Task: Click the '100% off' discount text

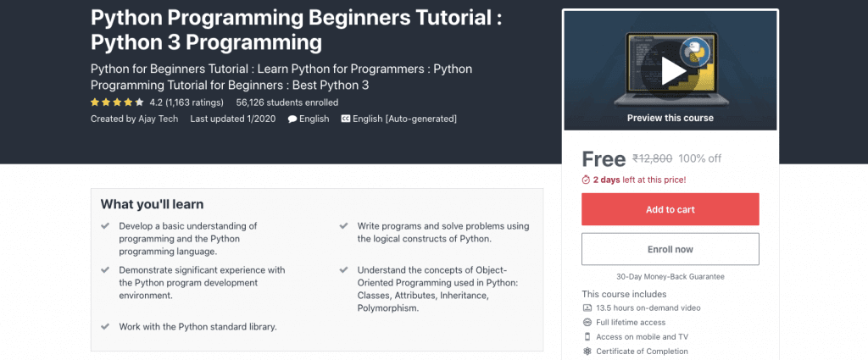Action: click(699, 158)
